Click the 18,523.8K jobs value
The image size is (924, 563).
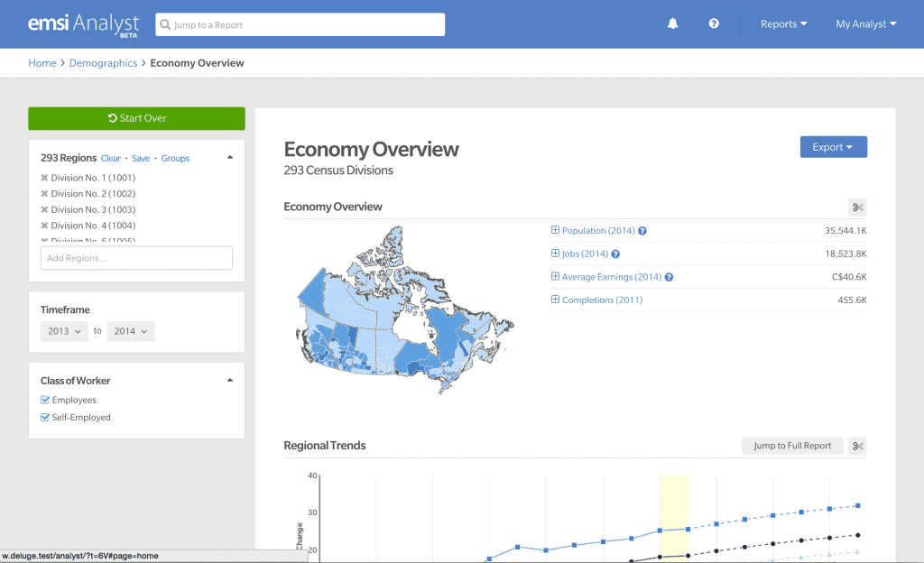coord(845,254)
